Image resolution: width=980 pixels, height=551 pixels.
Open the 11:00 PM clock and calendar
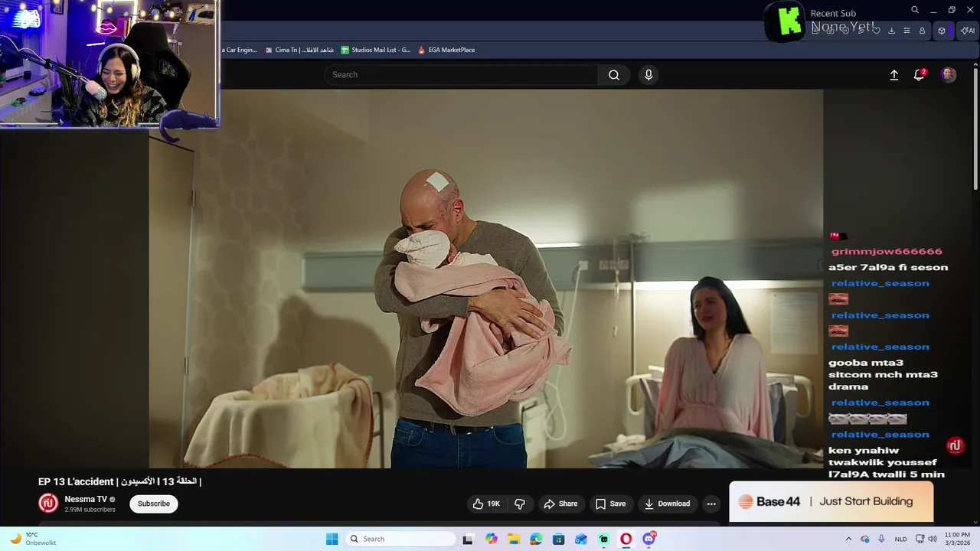pyautogui.click(x=957, y=539)
